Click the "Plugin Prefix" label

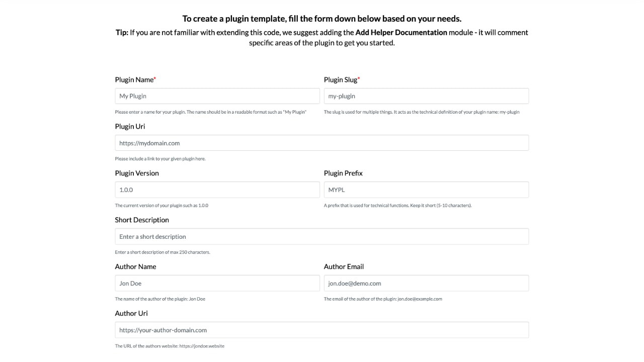point(343,173)
